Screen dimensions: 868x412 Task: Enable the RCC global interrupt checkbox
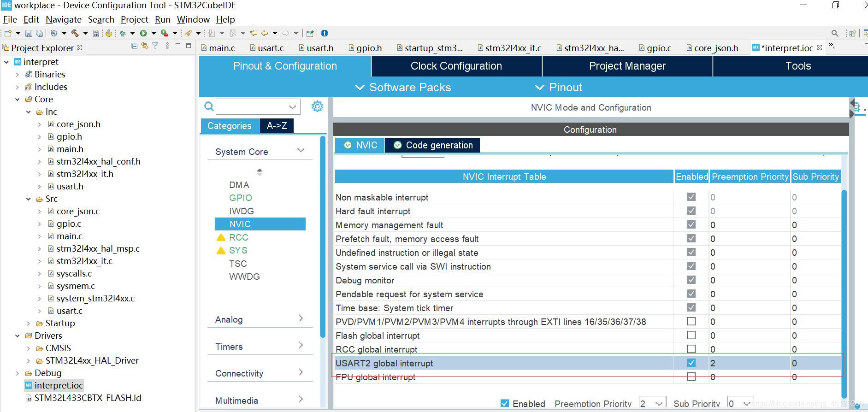pos(691,349)
